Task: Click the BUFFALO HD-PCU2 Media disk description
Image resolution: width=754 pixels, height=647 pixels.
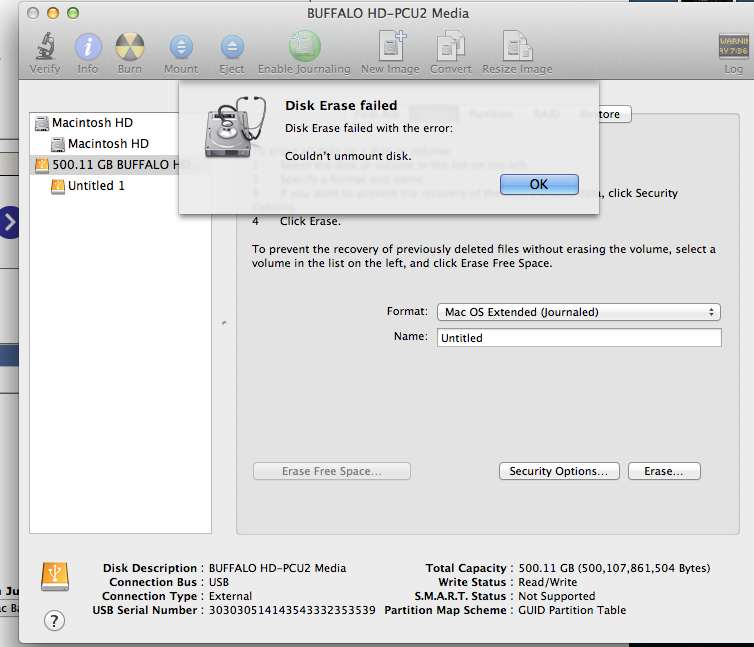Action: [277, 569]
